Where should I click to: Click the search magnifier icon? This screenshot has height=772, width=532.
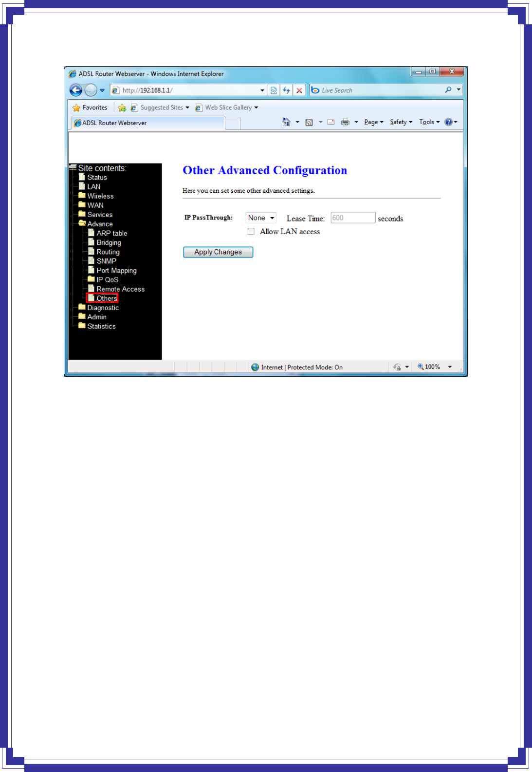point(448,90)
